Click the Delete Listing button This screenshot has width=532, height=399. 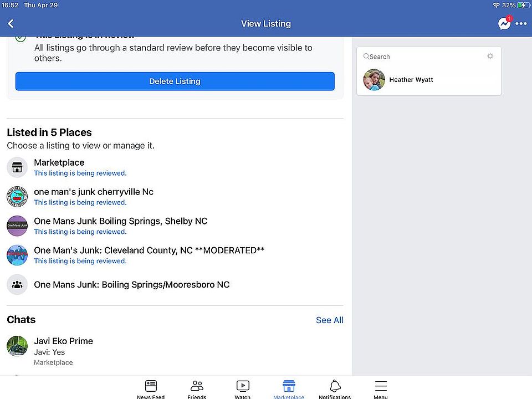175,81
